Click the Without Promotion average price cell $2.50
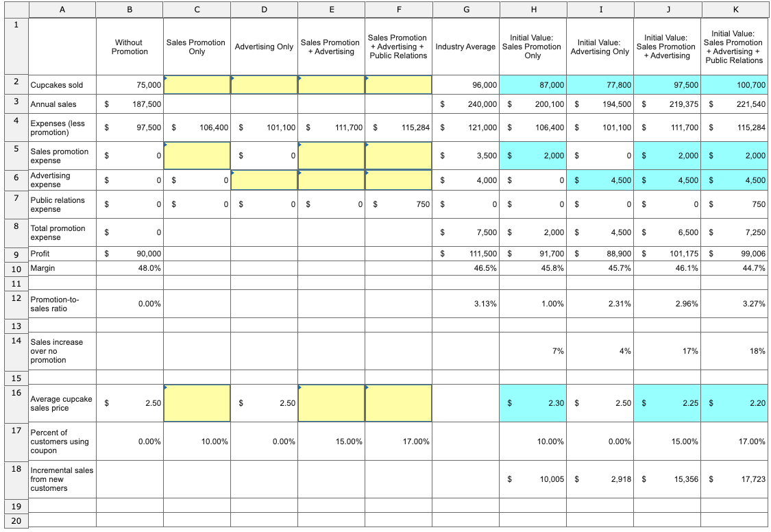 point(128,403)
